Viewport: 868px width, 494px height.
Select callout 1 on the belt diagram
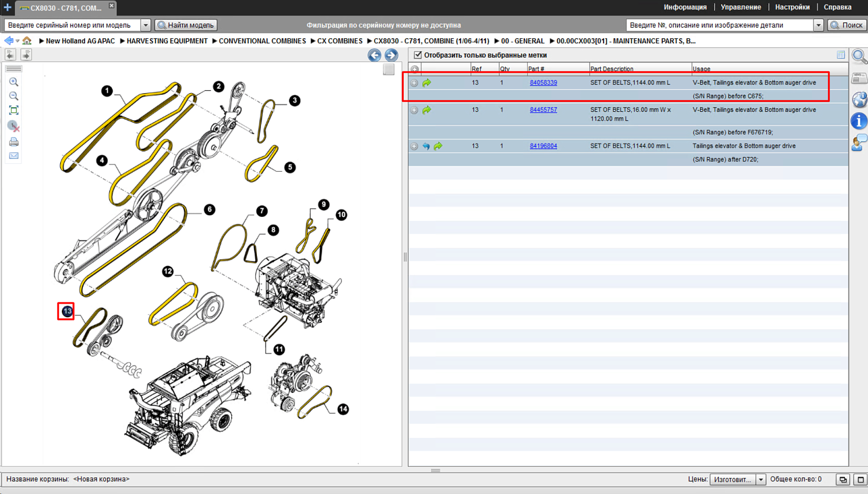click(107, 91)
